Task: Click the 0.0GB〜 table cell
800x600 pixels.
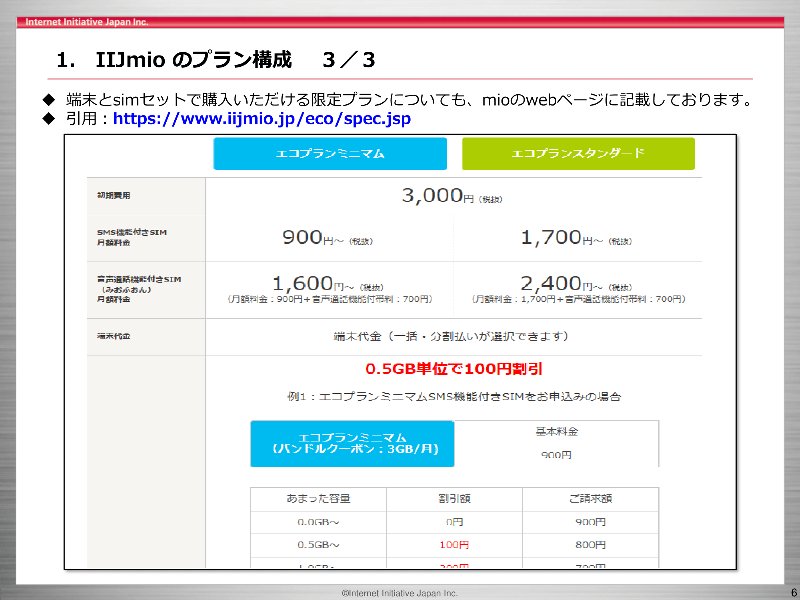Action: pyautogui.click(x=318, y=522)
